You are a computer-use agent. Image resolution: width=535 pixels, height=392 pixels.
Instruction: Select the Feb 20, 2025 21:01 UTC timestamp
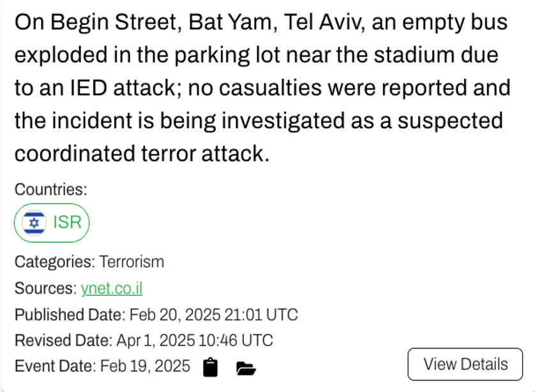tap(214, 315)
